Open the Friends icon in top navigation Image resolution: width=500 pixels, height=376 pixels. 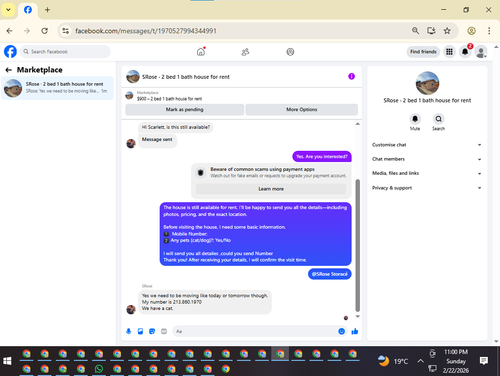coord(245,52)
